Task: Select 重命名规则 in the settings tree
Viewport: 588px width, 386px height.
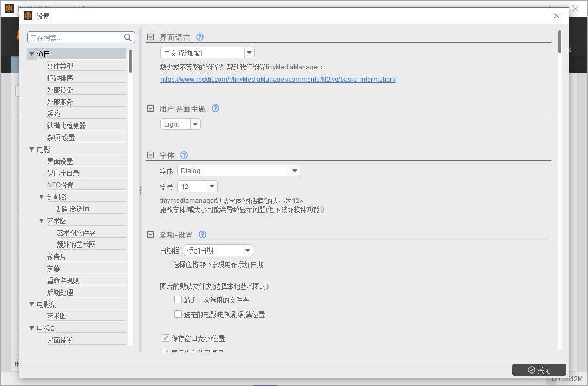Action: click(x=63, y=280)
